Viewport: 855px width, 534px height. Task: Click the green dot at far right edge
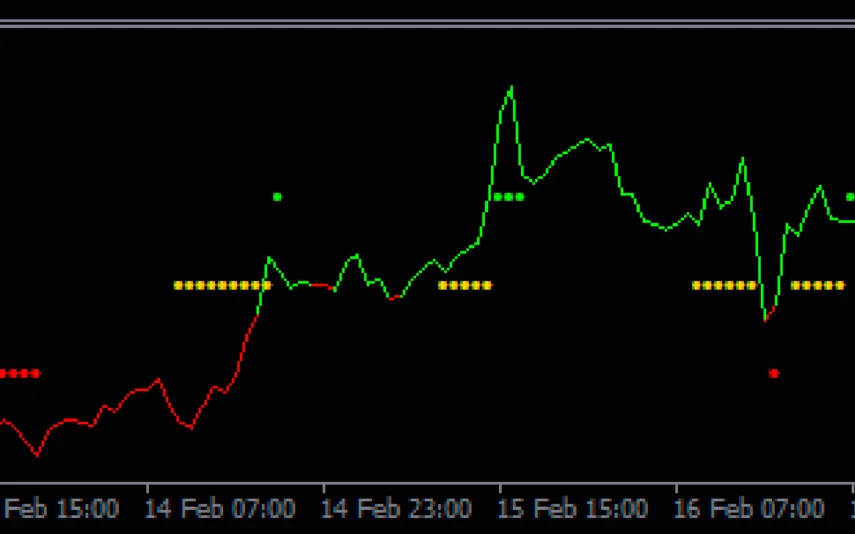[850, 197]
